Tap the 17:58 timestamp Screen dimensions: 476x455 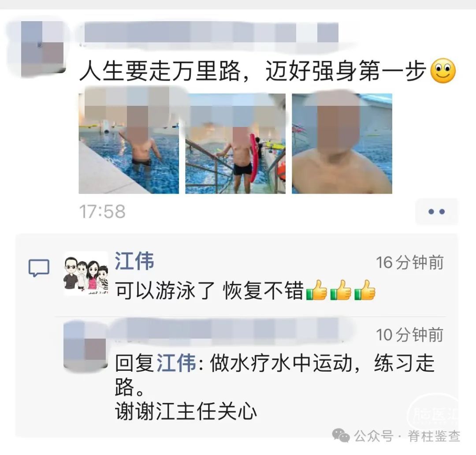[x=102, y=211]
